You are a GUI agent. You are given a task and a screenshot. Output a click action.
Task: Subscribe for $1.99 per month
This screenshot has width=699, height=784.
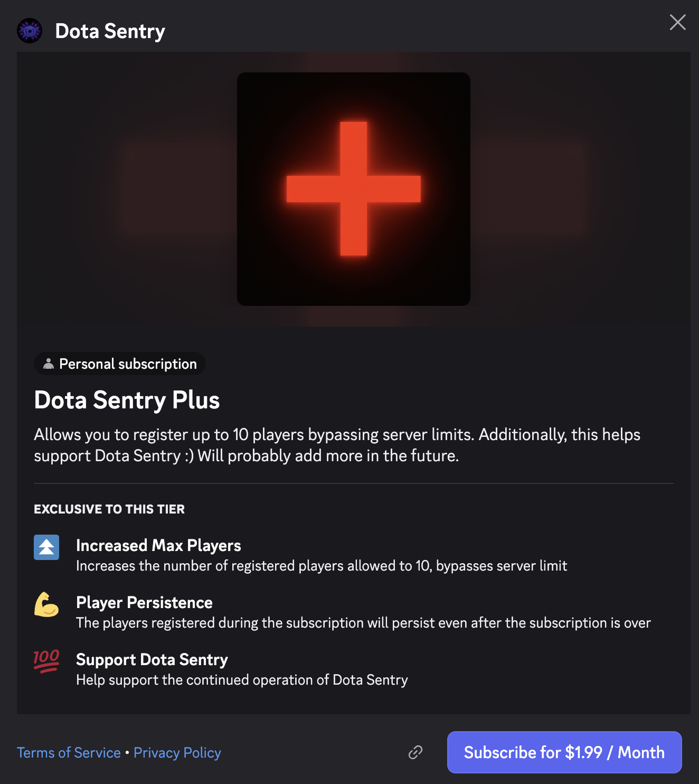pos(564,752)
